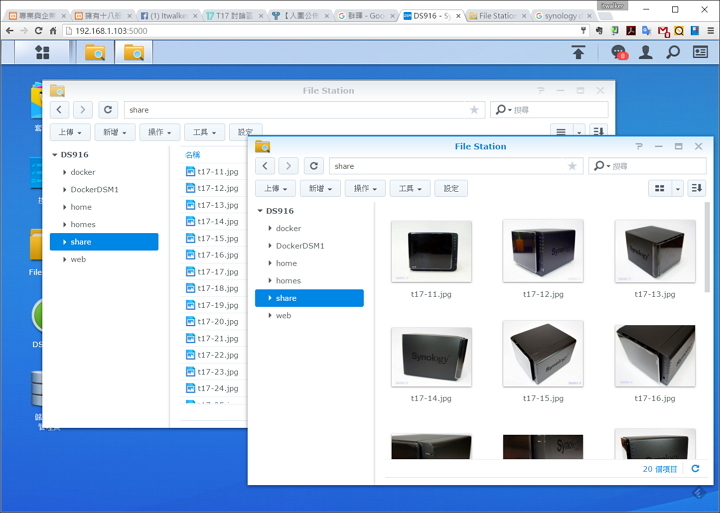This screenshot has width=720, height=513.
Task: Select the homes folder in front window tree
Action: click(288, 281)
